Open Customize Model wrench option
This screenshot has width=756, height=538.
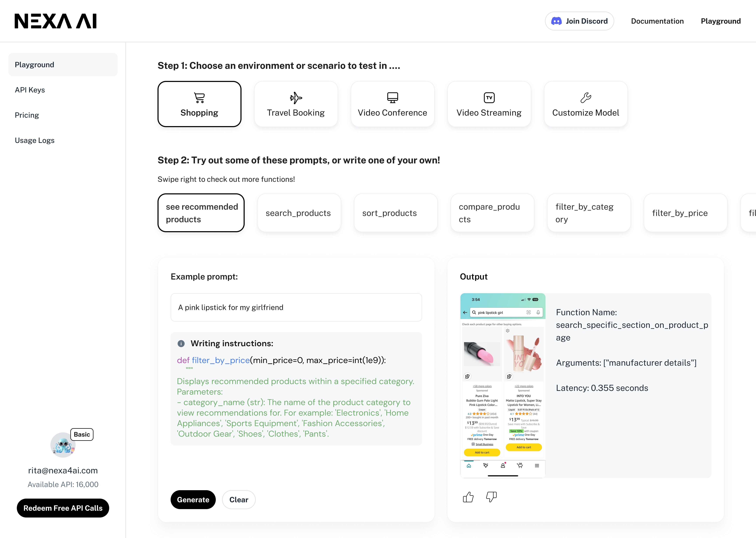(586, 104)
